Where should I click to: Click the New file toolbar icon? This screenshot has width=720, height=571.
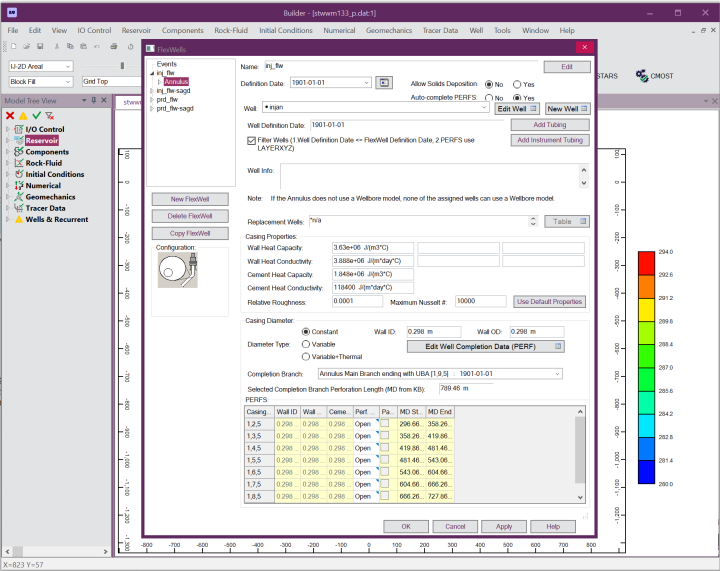tap(14, 46)
